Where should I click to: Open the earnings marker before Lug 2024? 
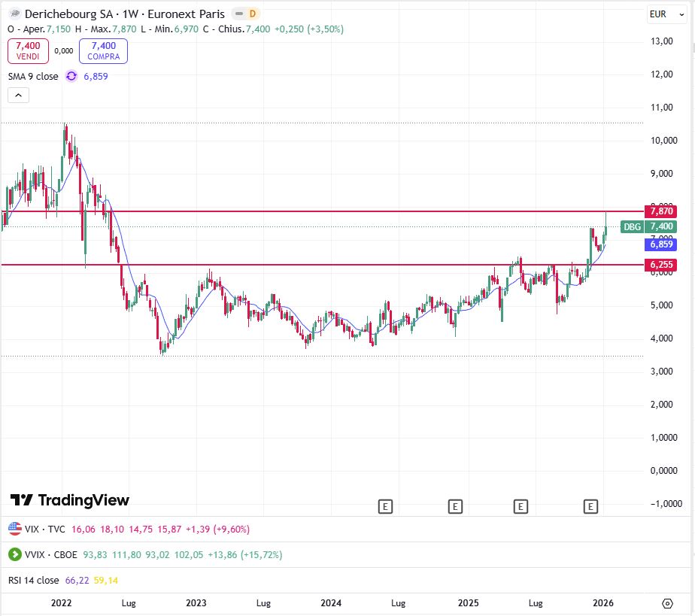tap(385, 506)
